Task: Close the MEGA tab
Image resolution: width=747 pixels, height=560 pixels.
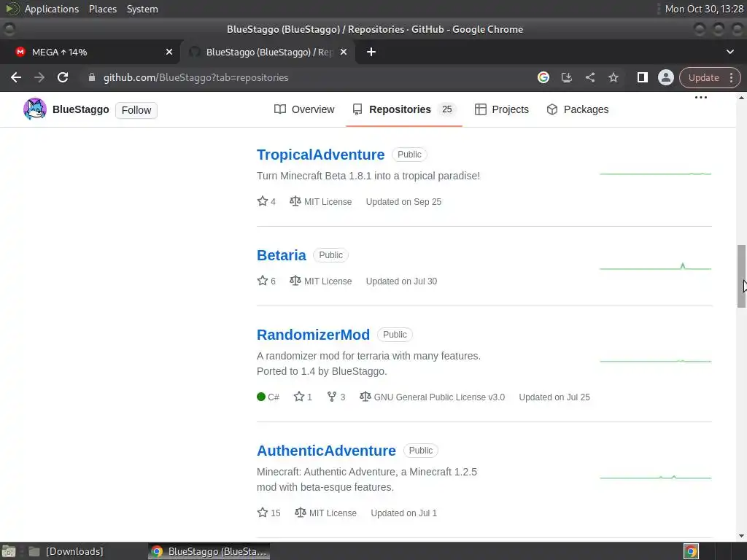Action: tap(169, 52)
